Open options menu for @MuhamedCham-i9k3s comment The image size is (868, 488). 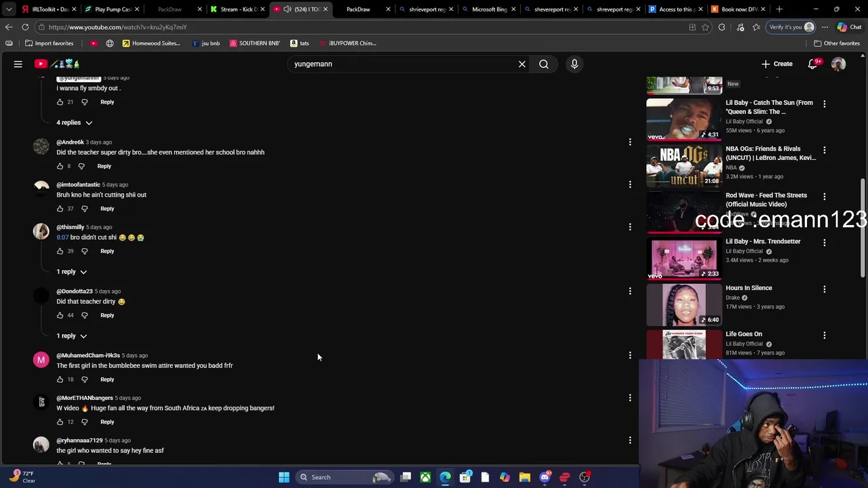(x=630, y=355)
